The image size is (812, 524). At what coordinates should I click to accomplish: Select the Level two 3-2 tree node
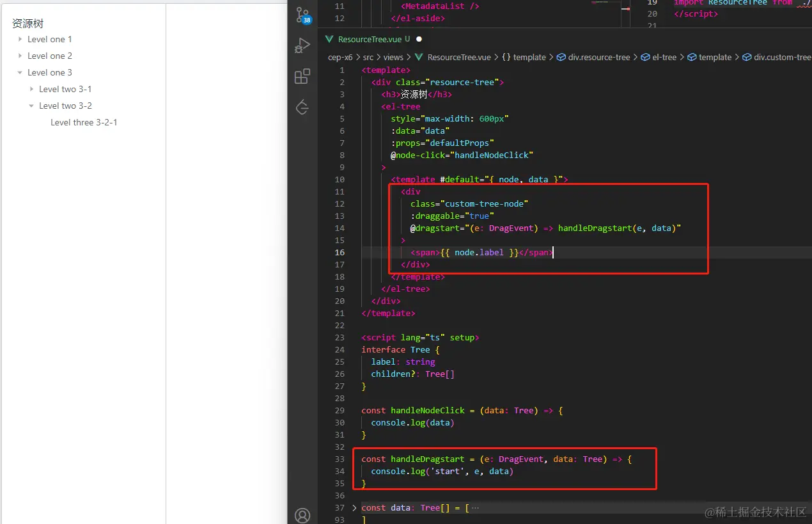pyautogui.click(x=65, y=106)
